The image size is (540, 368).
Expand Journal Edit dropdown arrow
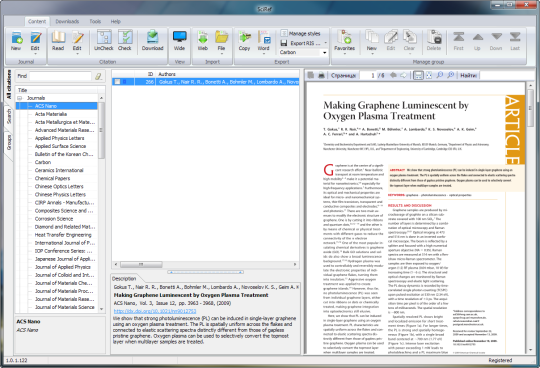pos(35,53)
